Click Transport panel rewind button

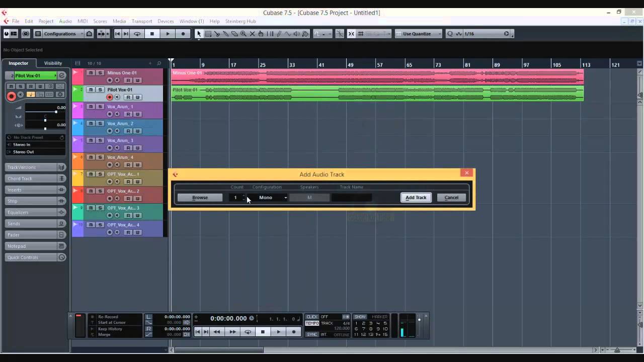(x=217, y=332)
